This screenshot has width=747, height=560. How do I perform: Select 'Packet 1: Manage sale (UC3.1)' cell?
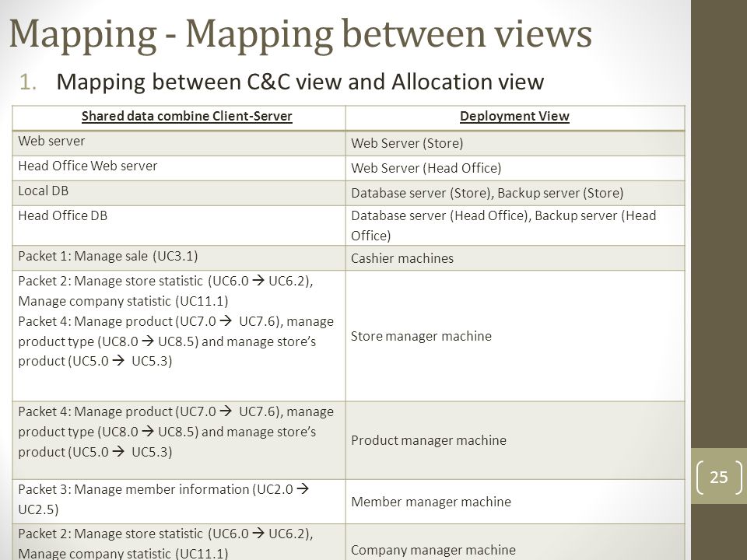(179, 258)
